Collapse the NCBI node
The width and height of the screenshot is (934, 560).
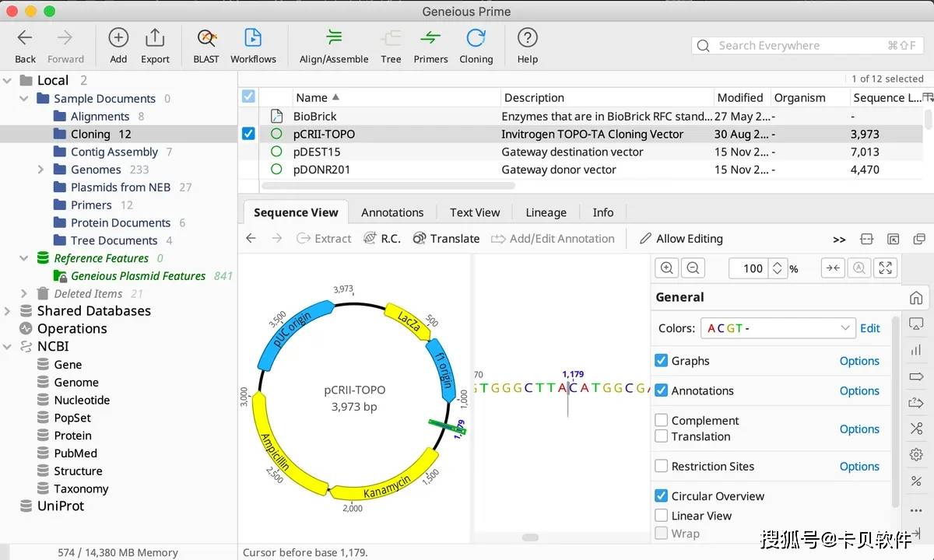8,347
